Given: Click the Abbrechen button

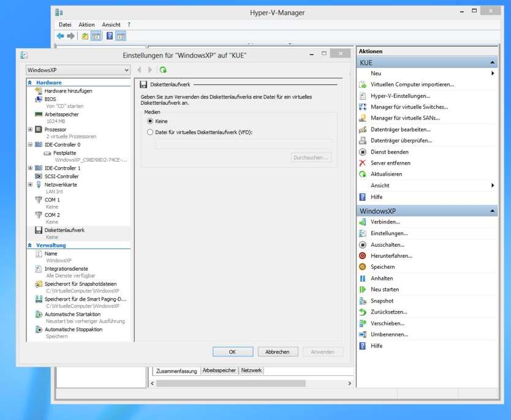Looking at the screenshot, I should pyautogui.click(x=278, y=352).
